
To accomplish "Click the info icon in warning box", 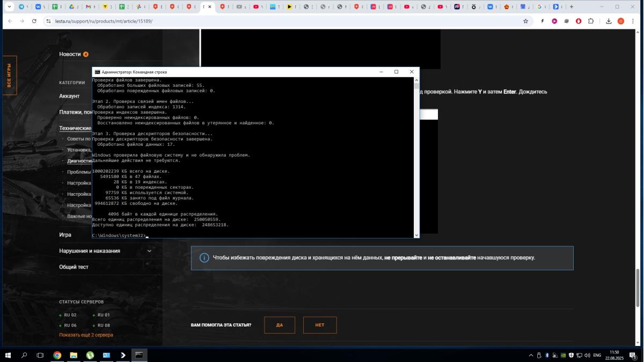I will (x=204, y=258).
